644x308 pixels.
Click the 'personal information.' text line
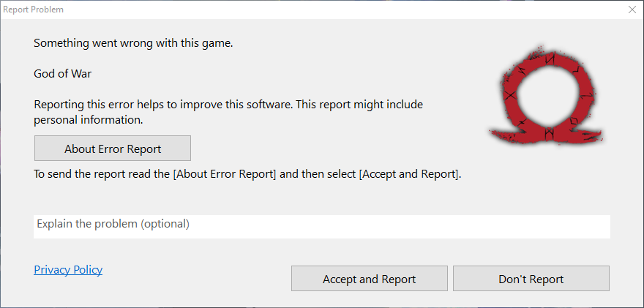pos(88,119)
